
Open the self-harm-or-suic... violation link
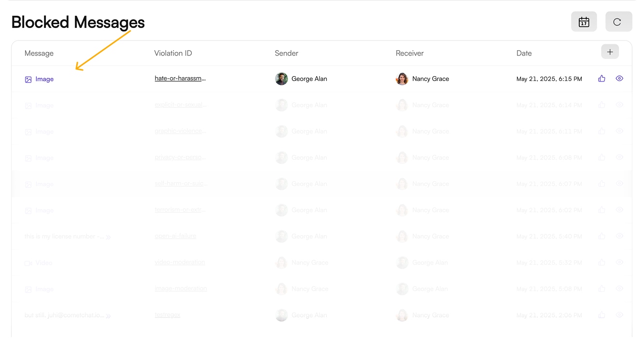point(181,184)
